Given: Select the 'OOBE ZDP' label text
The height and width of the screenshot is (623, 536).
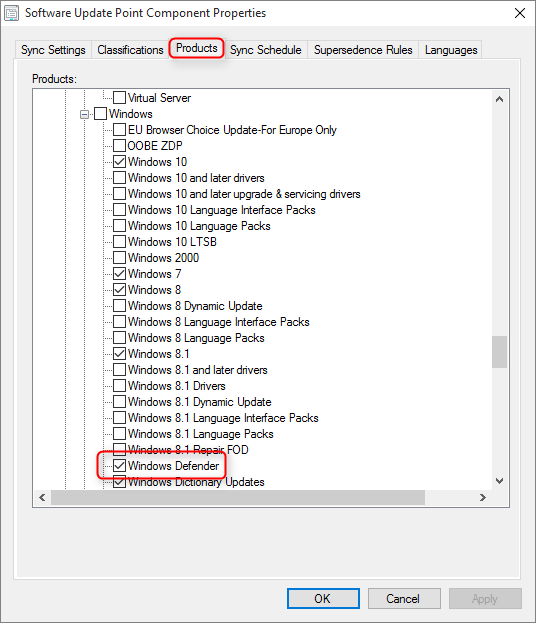Looking at the screenshot, I should click(155, 146).
